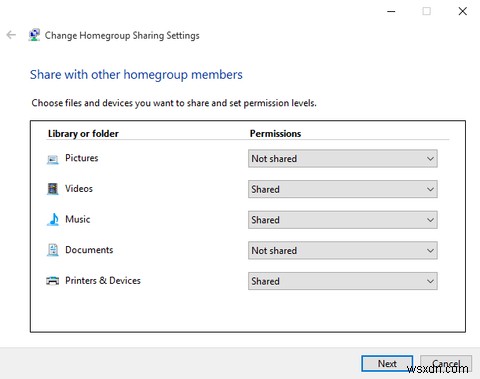Viewport: 480px width, 379px height.
Task: Open the Pictures permissions dropdown
Action: 343,159
